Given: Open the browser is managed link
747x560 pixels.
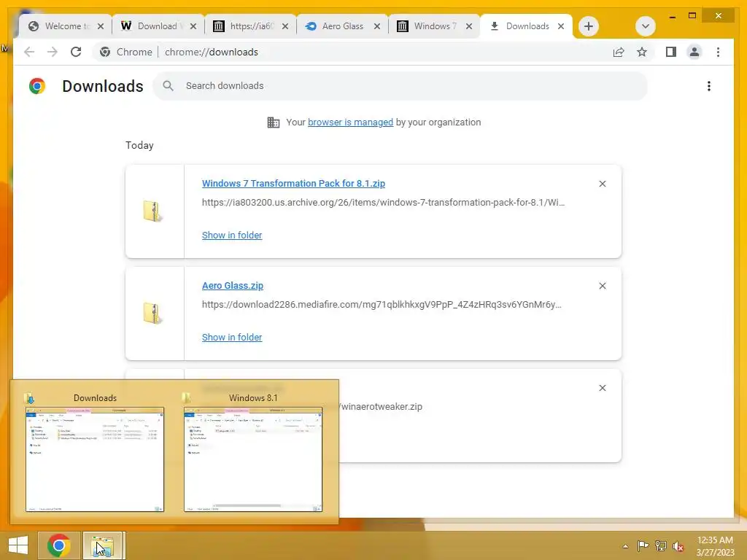Looking at the screenshot, I should tap(351, 122).
